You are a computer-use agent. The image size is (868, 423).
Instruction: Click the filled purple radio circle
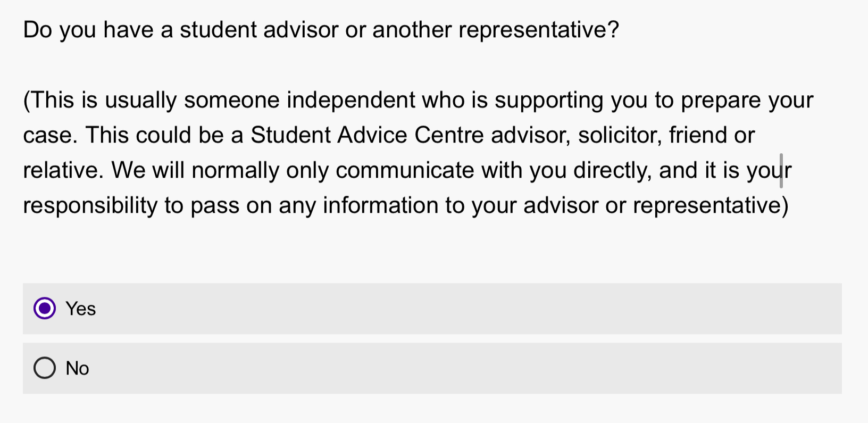[x=45, y=309]
